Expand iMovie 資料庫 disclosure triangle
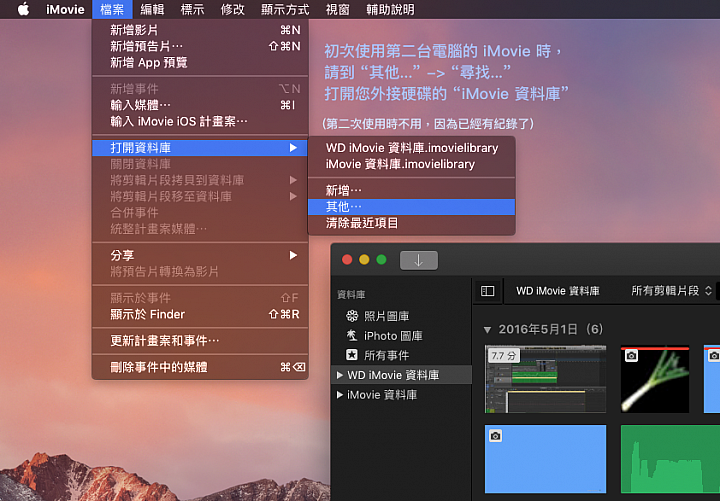This screenshot has width=720, height=501. click(340, 395)
